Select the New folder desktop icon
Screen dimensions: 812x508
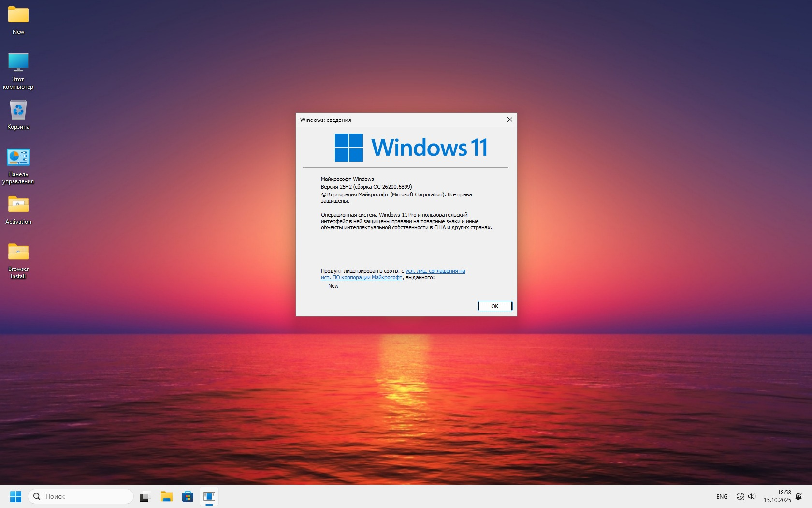(x=18, y=20)
